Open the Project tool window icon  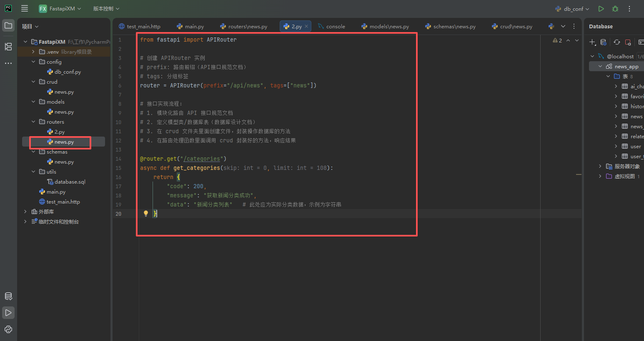8,25
